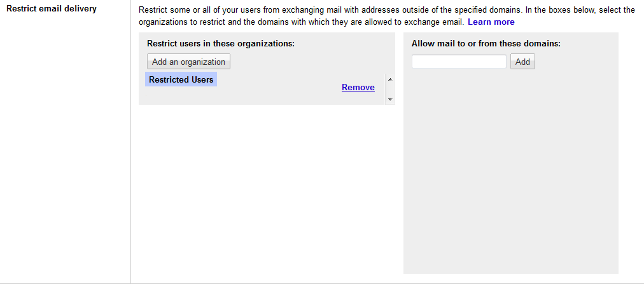Select the Restricted Users organization entry
The image size is (644, 284).
(x=181, y=80)
